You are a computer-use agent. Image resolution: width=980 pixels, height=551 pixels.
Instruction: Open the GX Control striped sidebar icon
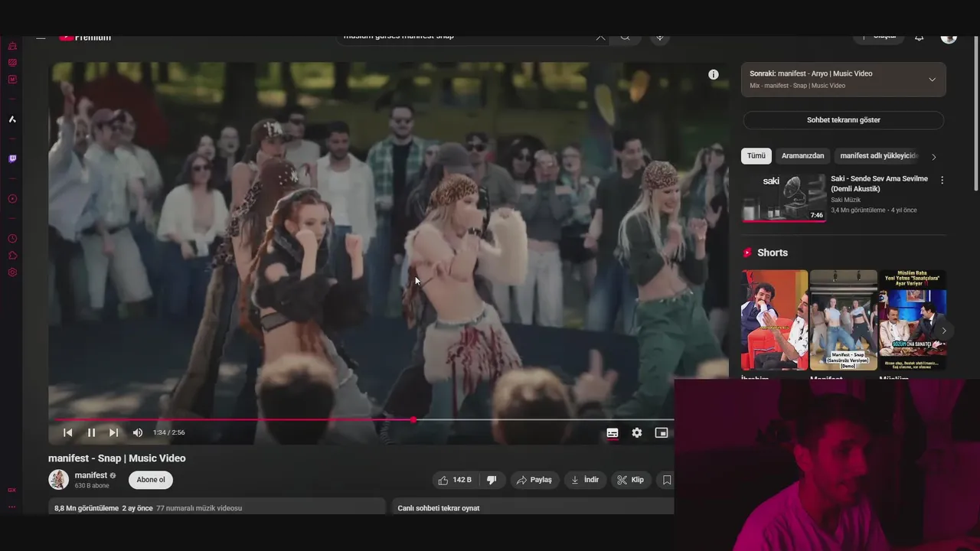pos(12,63)
